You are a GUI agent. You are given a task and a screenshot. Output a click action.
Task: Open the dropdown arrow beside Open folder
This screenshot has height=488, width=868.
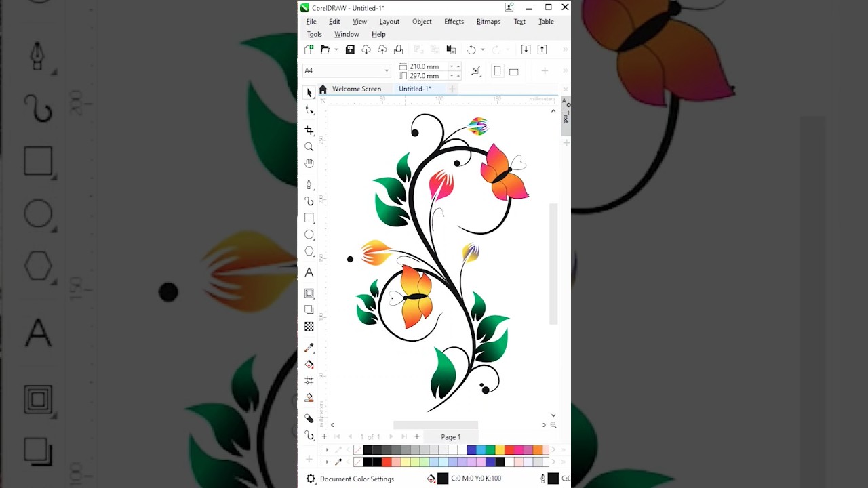[x=336, y=49]
